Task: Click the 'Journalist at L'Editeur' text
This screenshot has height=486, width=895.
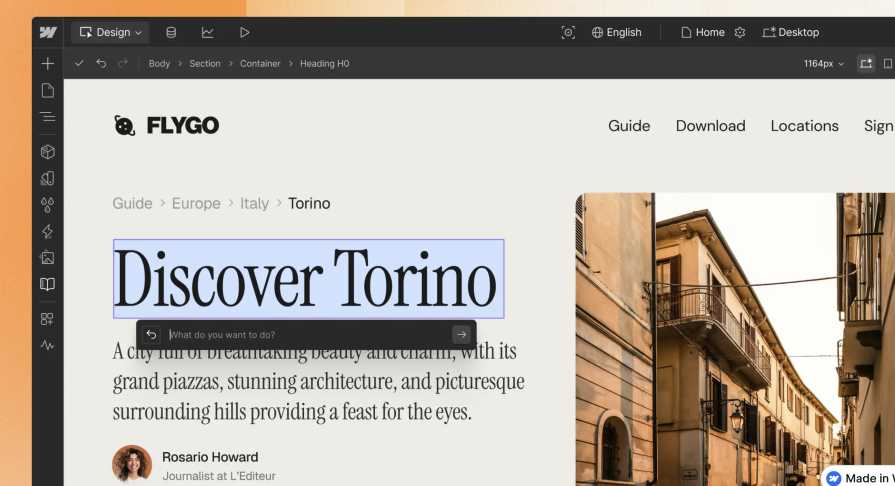Action: click(x=219, y=476)
